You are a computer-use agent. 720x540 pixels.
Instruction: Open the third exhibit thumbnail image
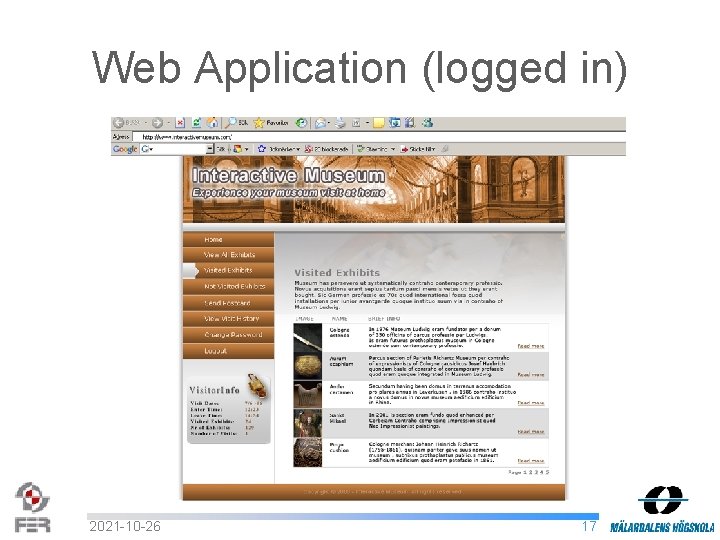point(308,394)
